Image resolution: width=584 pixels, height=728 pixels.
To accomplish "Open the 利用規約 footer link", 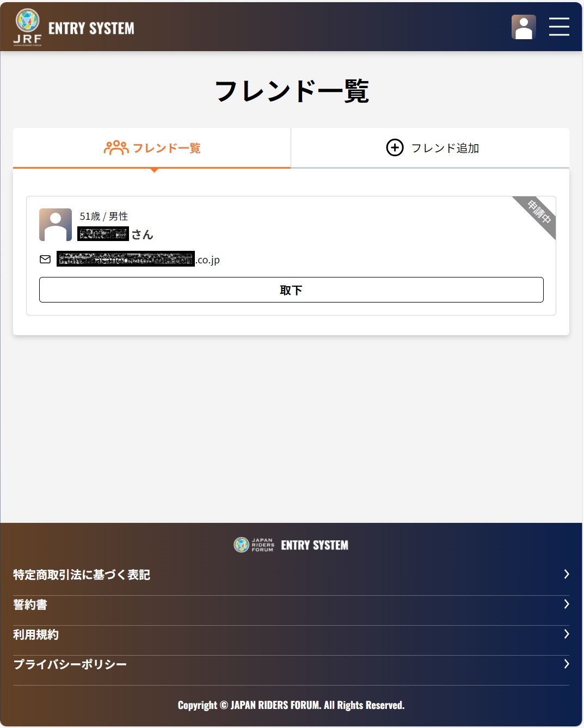I will click(291, 634).
